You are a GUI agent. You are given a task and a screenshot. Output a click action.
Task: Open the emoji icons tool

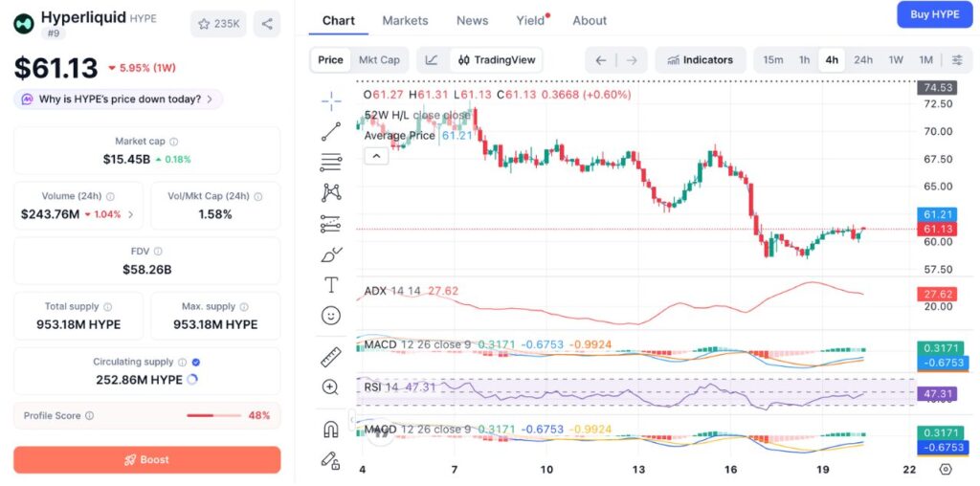pyautogui.click(x=331, y=316)
